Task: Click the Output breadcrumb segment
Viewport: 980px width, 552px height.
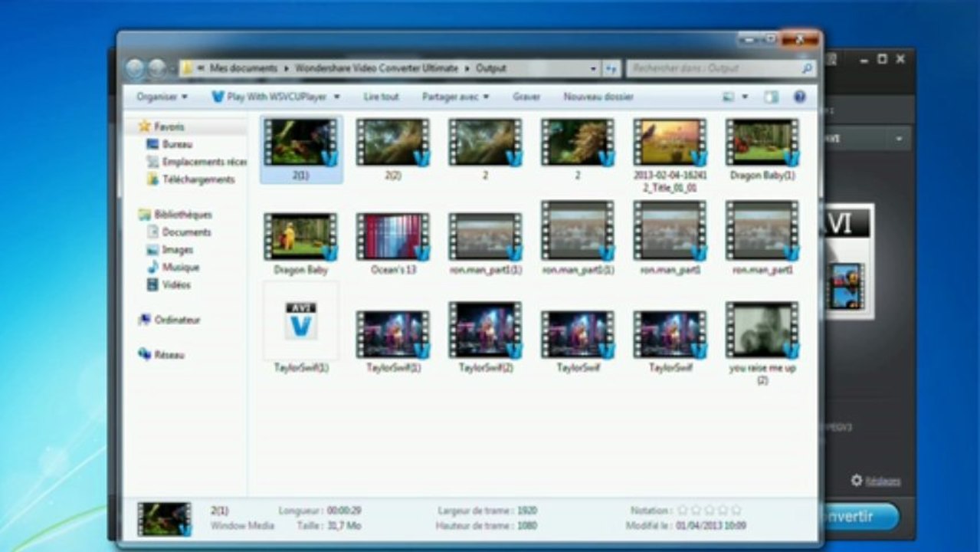Action: (491, 68)
